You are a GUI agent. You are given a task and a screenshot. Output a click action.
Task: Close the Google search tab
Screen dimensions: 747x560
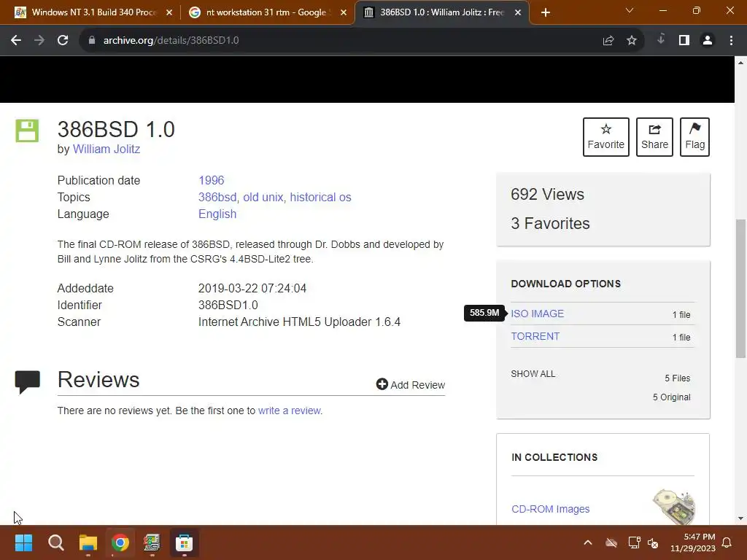tap(344, 13)
